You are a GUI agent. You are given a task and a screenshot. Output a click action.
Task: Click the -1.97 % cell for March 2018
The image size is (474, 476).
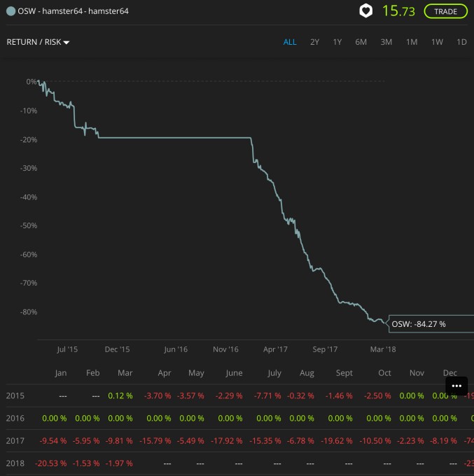[119, 463]
